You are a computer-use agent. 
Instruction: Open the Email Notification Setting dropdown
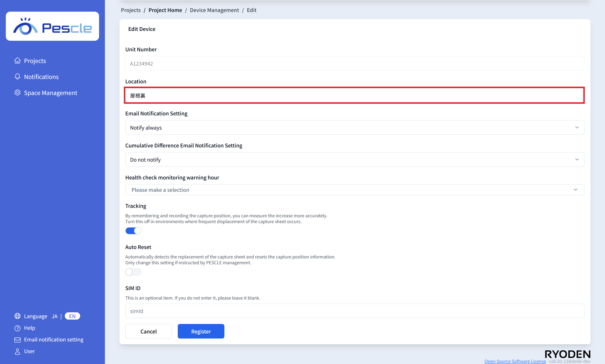[x=355, y=128]
